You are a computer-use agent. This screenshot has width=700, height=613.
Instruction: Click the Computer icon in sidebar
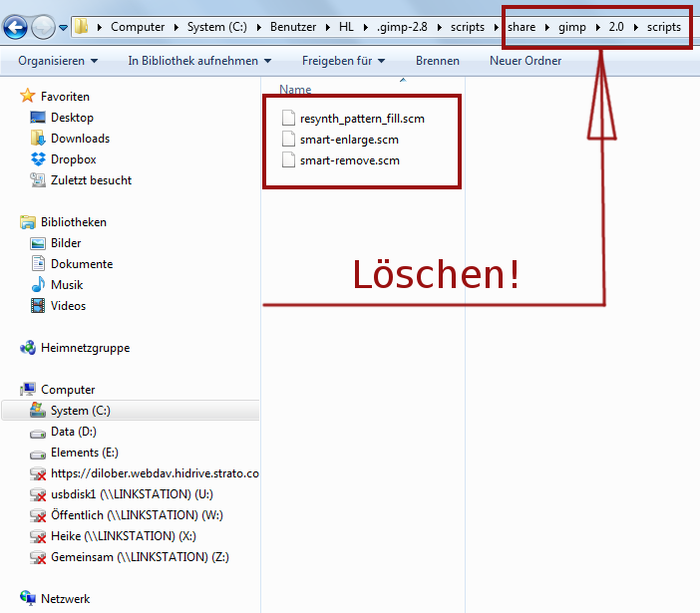(x=28, y=390)
